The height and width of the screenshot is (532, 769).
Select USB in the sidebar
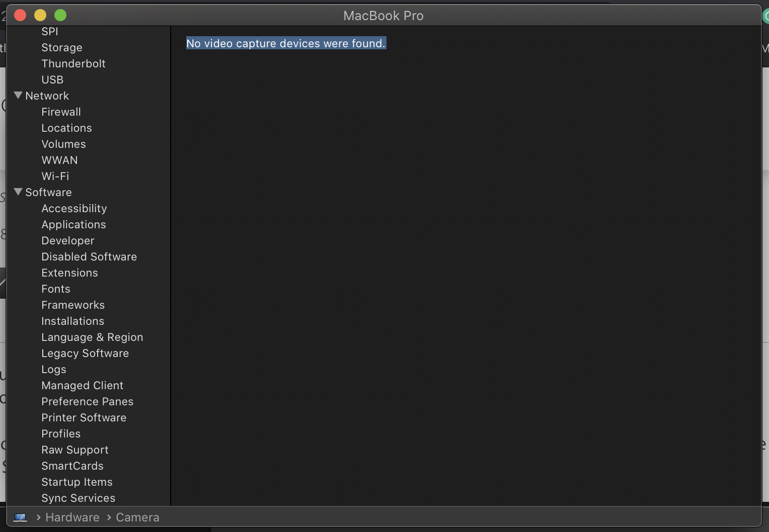click(x=52, y=79)
